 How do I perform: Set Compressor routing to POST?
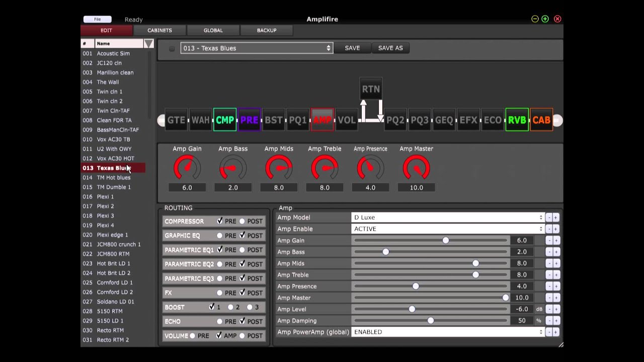[242, 221]
